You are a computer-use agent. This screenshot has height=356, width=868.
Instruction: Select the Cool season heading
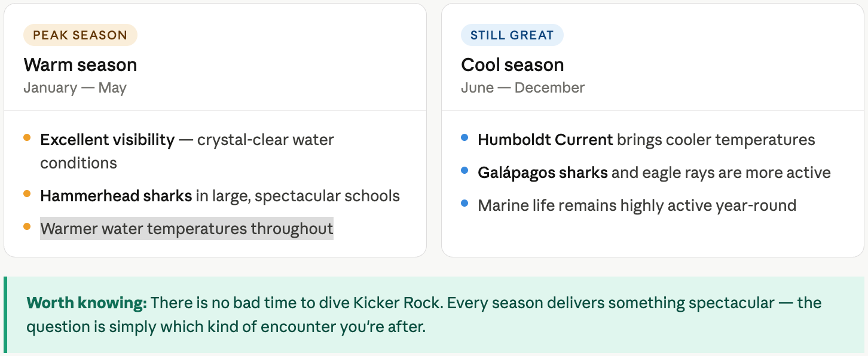point(512,65)
